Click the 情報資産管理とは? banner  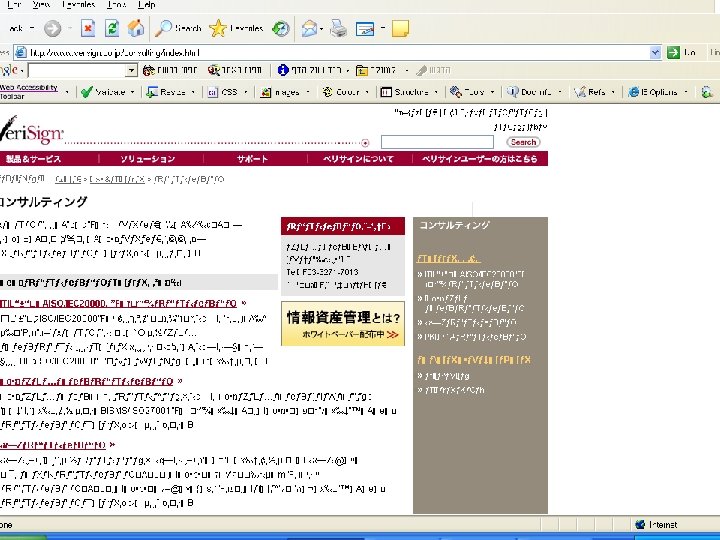tap(343, 324)
